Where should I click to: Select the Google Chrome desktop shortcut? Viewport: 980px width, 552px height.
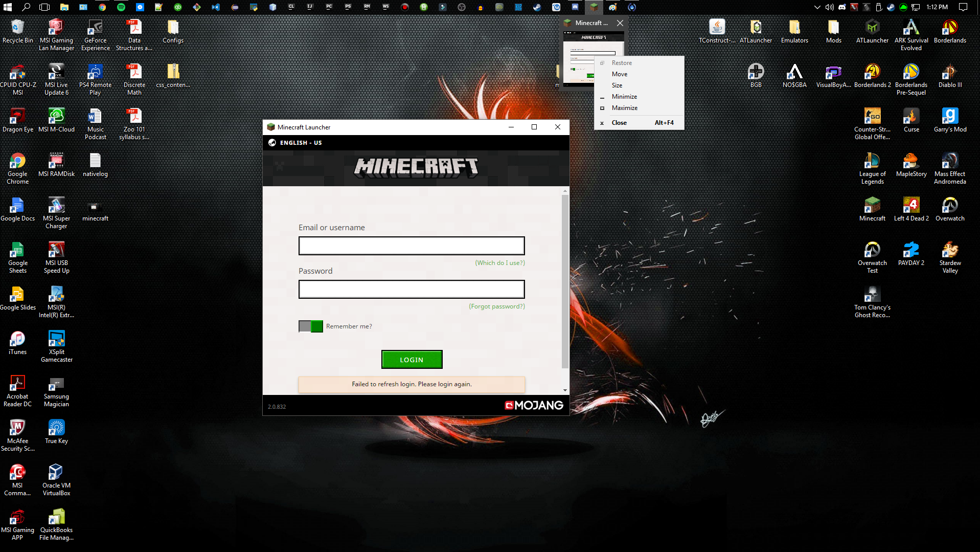[18, 168]
